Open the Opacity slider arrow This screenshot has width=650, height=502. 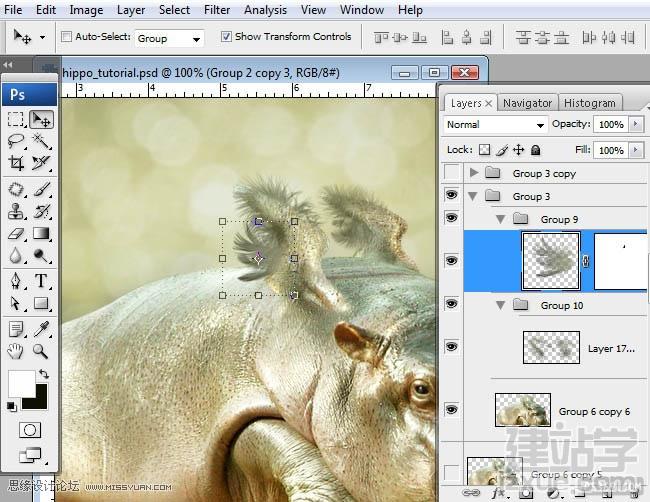click(636, 124)
